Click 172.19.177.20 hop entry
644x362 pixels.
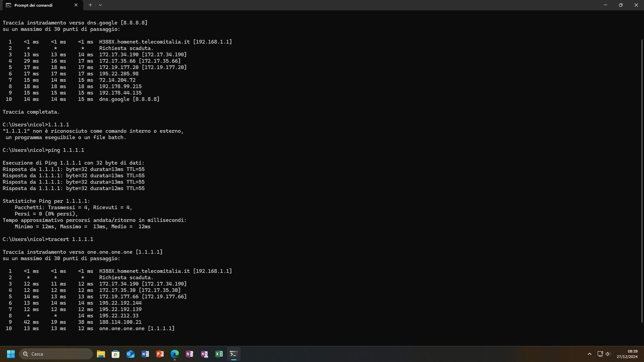point(143,67)
